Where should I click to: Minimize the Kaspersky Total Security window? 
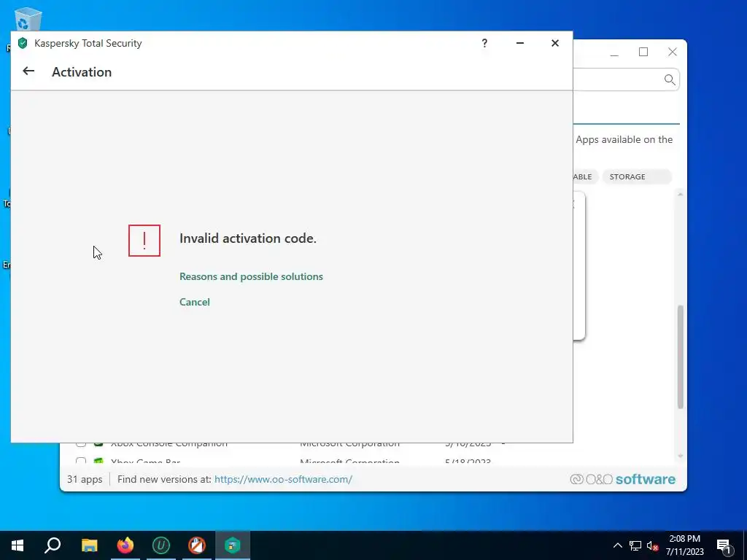point(519,43)
